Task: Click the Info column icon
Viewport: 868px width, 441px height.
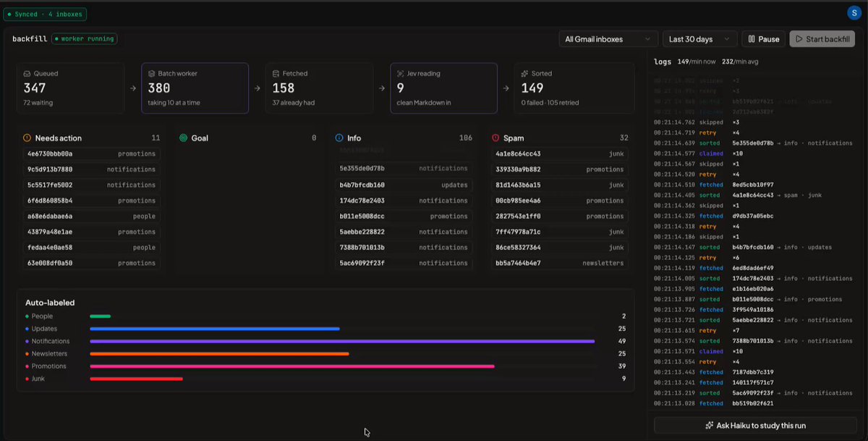Action: point(339,138)
